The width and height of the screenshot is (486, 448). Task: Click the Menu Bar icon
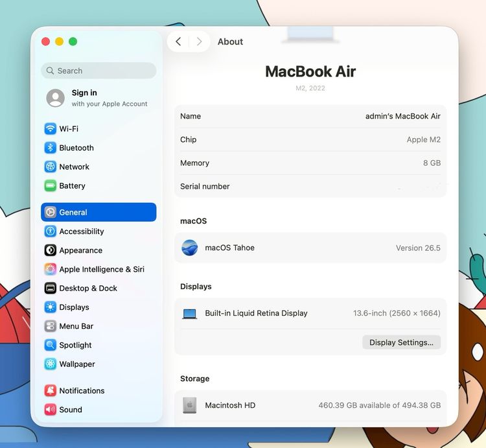(50, 326)
